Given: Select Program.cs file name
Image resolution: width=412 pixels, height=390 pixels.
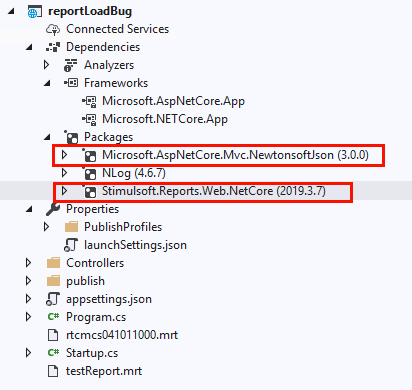Looking at the screenshot, I should tap(96, 317).
